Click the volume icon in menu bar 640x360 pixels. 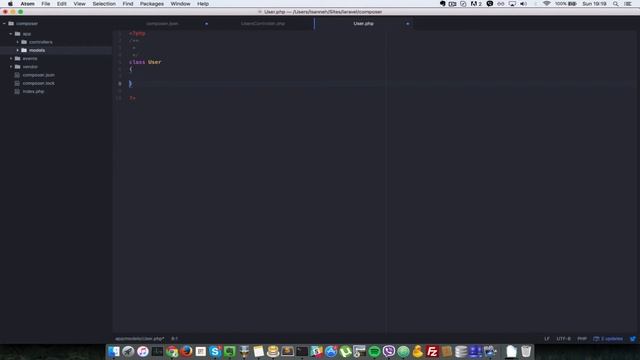pyautogui.click(x=523, y=4)
